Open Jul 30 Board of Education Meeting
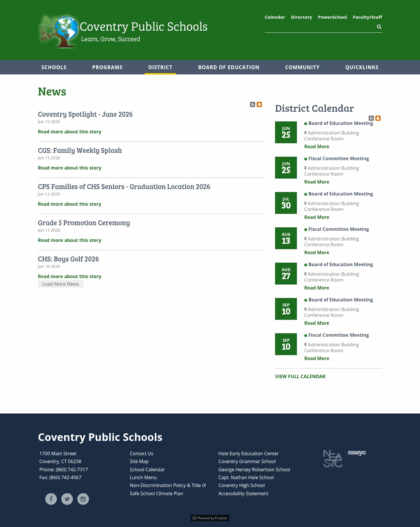Screen dimensions: 420x527 coord(340,194)
